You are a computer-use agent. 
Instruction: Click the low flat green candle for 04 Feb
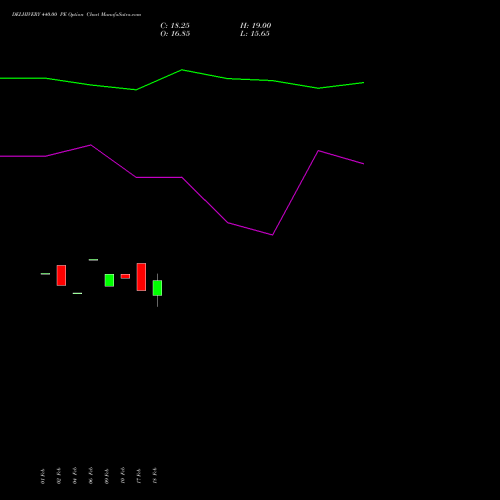point(77,293)
